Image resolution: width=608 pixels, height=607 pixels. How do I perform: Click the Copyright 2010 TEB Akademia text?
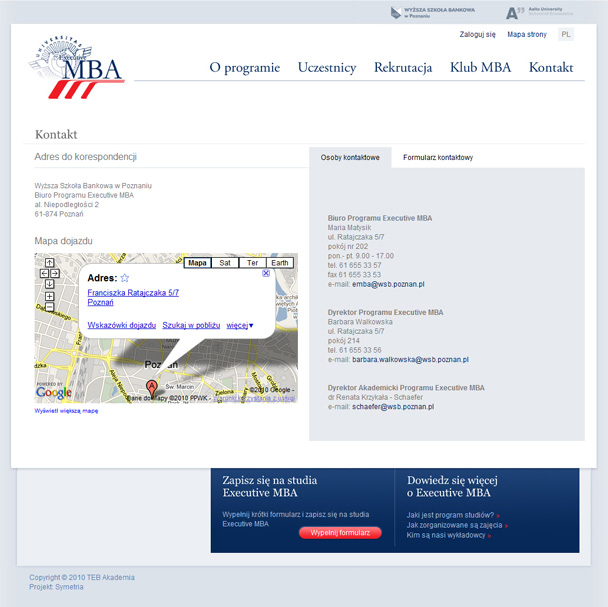pos(82,578)
